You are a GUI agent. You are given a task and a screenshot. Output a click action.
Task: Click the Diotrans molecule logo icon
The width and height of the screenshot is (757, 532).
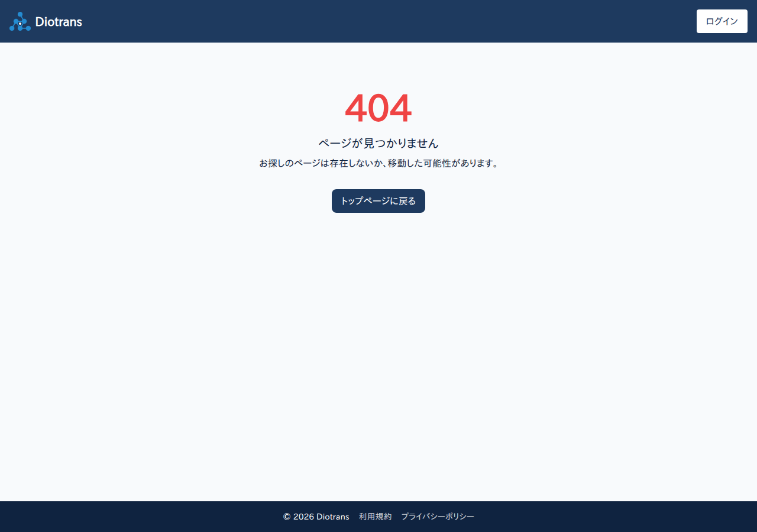tap(20, 21)
